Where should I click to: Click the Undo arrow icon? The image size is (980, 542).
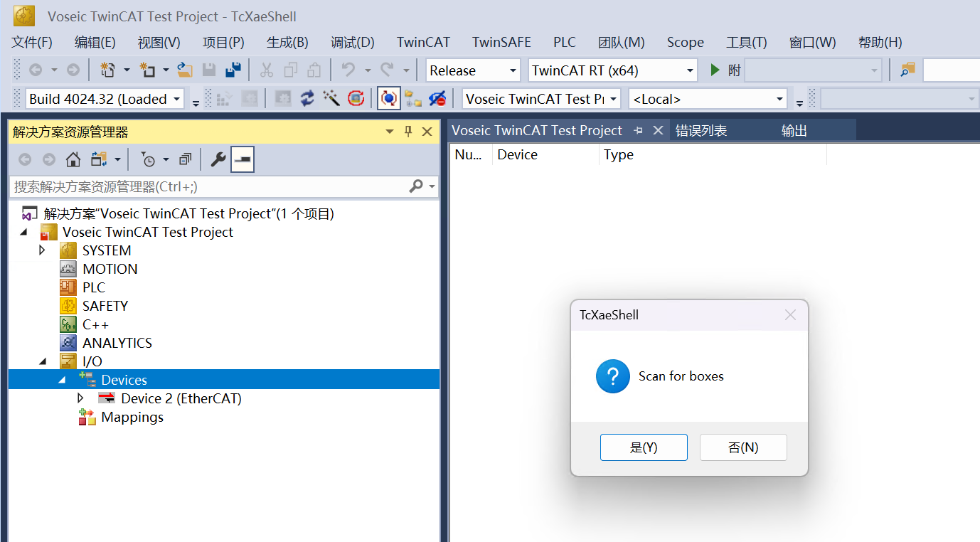[348, 70]
